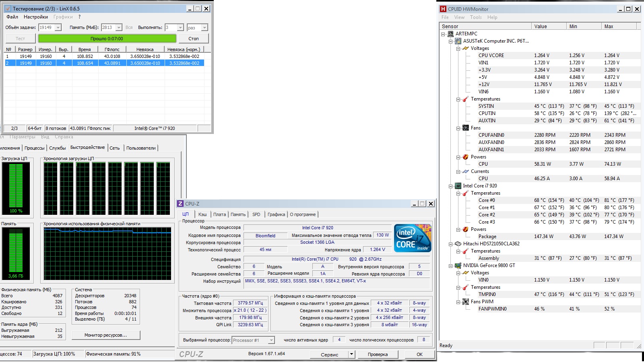Open the Processor #1 selection dropdown
The height and width of the screenshot is (362, 644).
point(271,340)
